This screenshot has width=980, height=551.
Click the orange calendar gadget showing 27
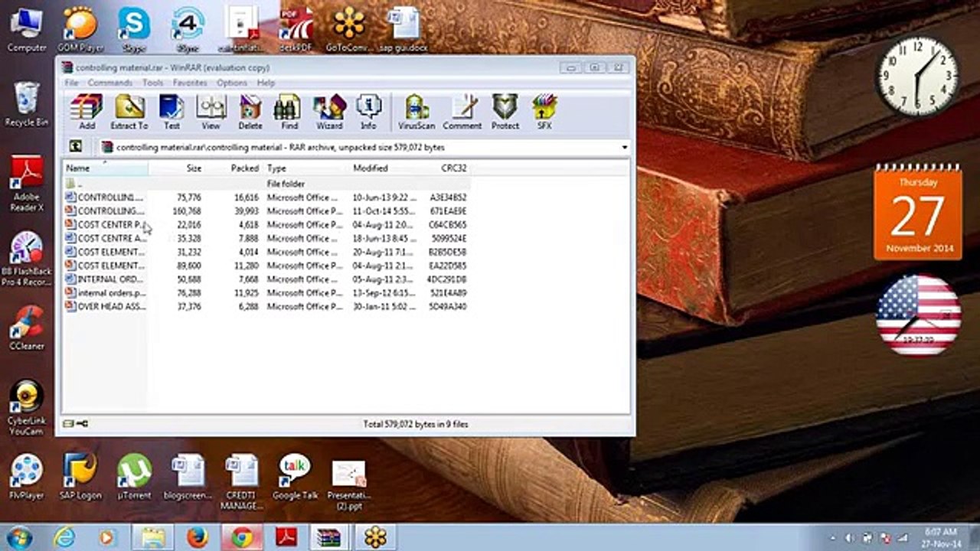(x=918, y=211)
